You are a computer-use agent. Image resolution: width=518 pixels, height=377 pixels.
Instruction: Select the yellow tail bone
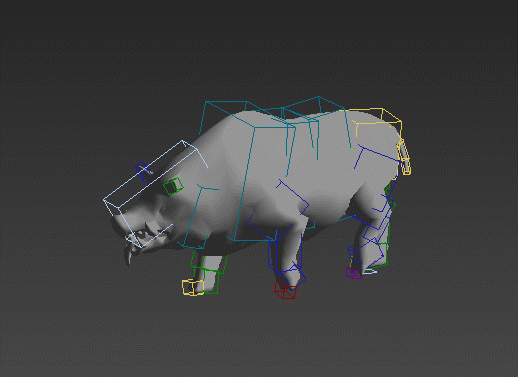point(404,157)
